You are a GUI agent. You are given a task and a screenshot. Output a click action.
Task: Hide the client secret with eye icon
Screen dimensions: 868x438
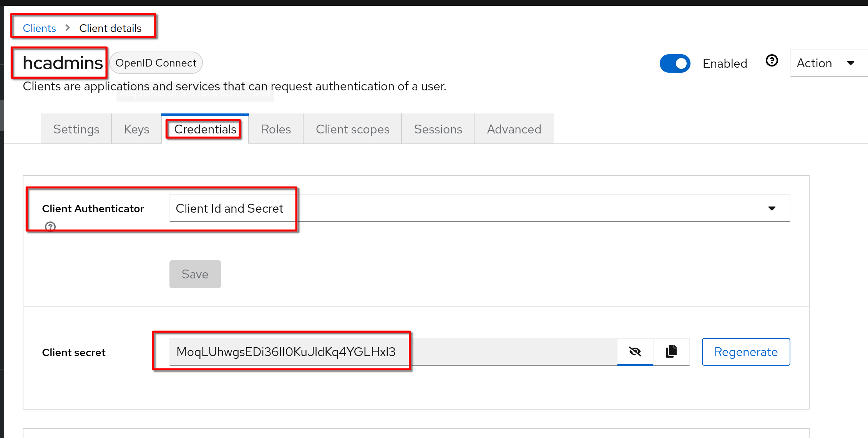tap(635, 351)
